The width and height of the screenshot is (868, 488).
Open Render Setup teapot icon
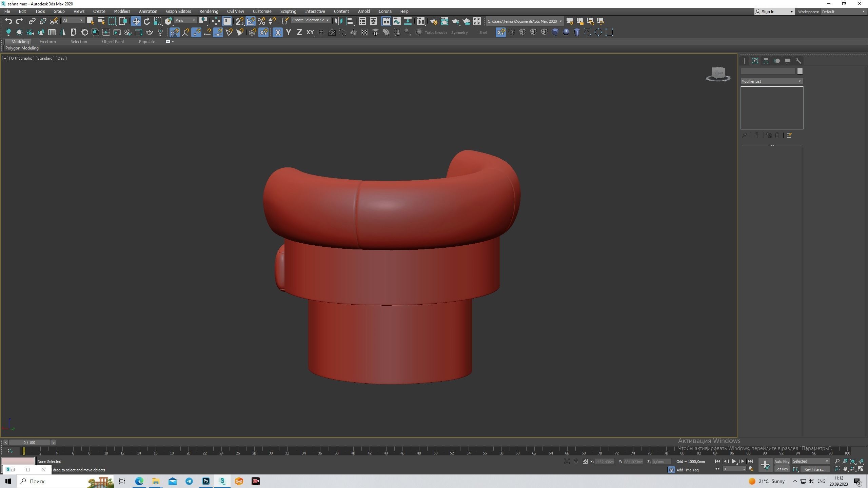coord(433,21)
